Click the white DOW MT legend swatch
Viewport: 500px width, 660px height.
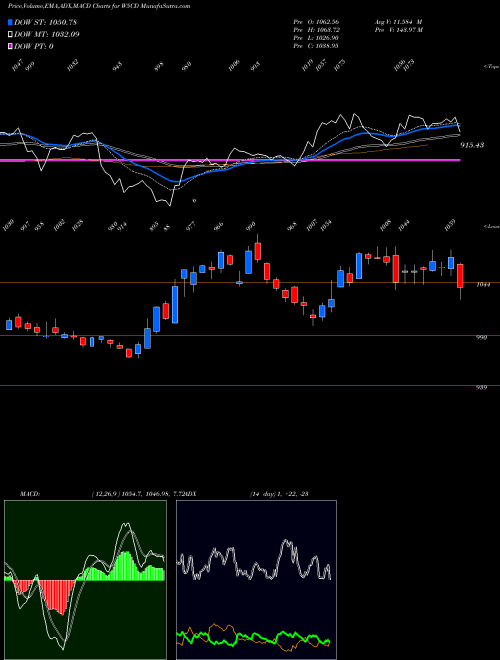click(10, 35)
